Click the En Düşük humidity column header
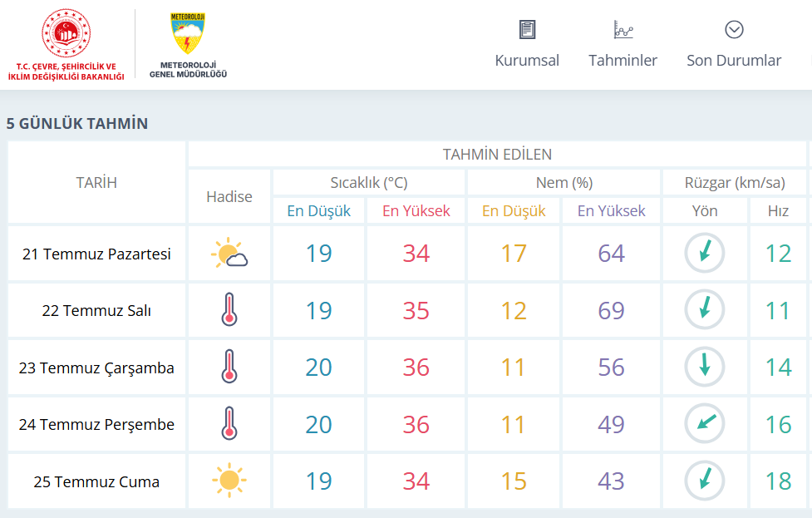This screenshot has height=518, width=812. pyautogui.click(x=514, y=211)
